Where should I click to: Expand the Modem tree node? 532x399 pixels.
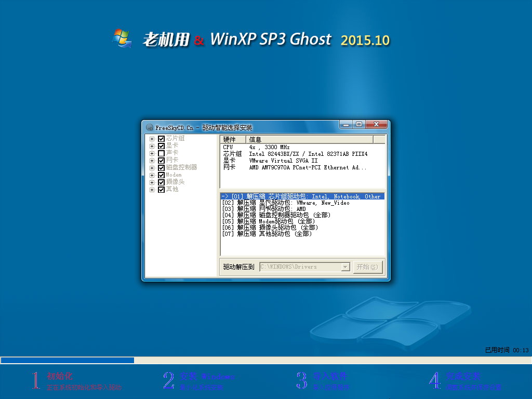[152, 175]
